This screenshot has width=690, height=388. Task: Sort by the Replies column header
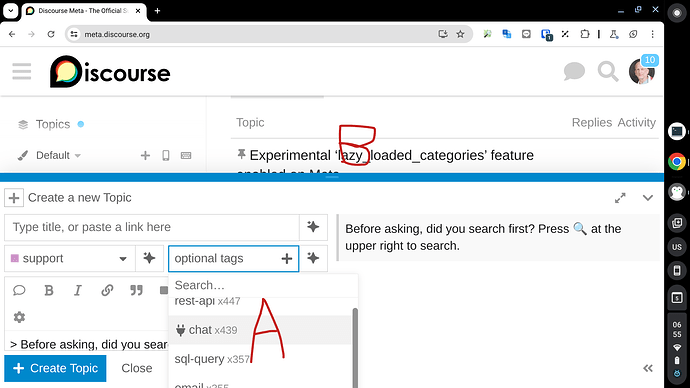[x=591, y=122]
